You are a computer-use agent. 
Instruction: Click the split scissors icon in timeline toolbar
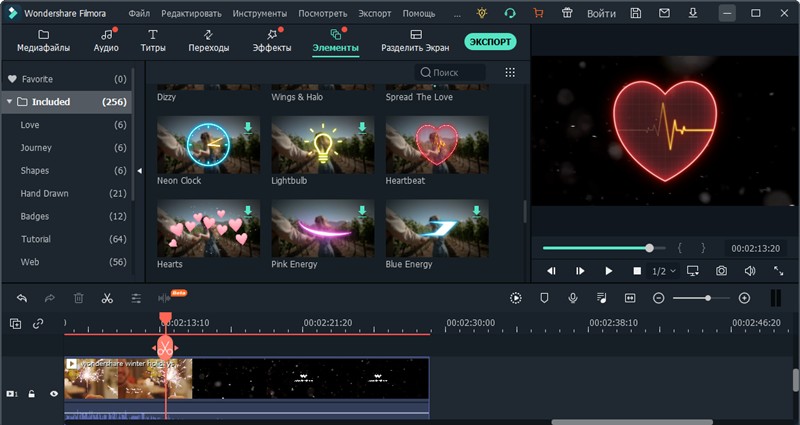pos(106,298)
